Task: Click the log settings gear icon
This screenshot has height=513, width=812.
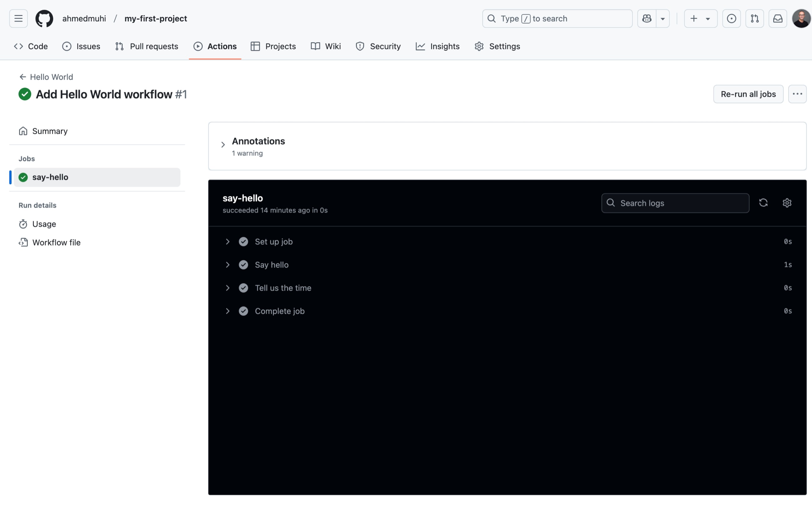Action: tap(787, 203)
